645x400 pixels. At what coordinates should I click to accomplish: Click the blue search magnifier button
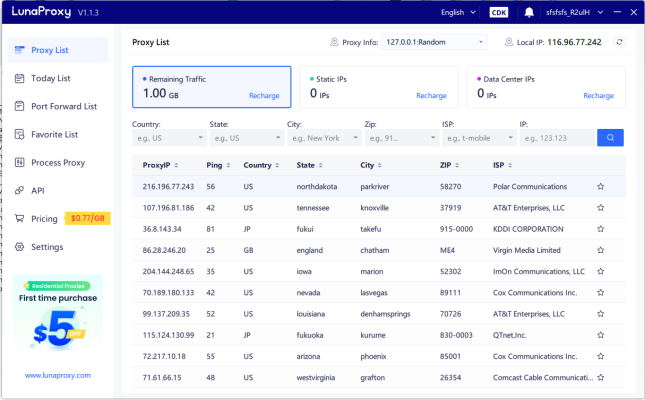(610, 138)
